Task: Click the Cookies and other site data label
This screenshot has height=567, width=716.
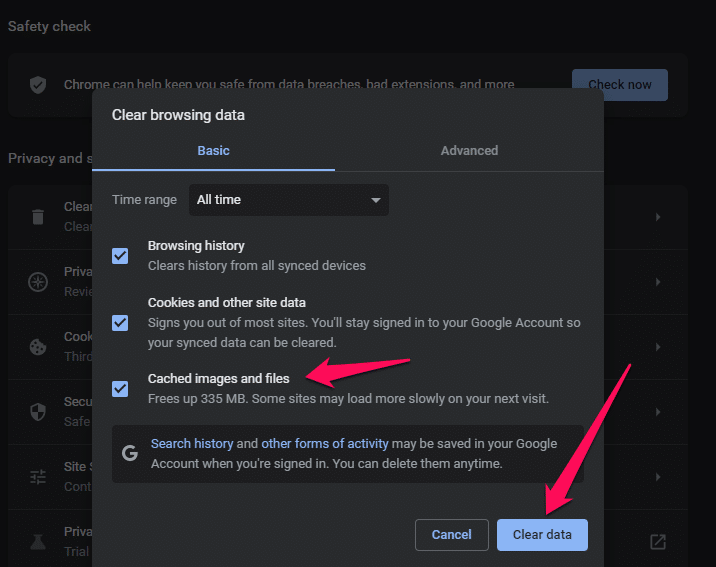Action: tap(226, 303)
